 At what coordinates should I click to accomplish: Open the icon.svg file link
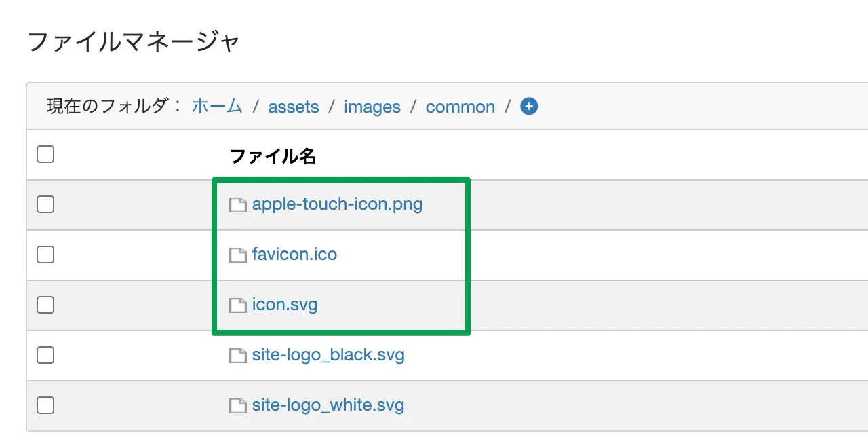click(x=285, y=305)
